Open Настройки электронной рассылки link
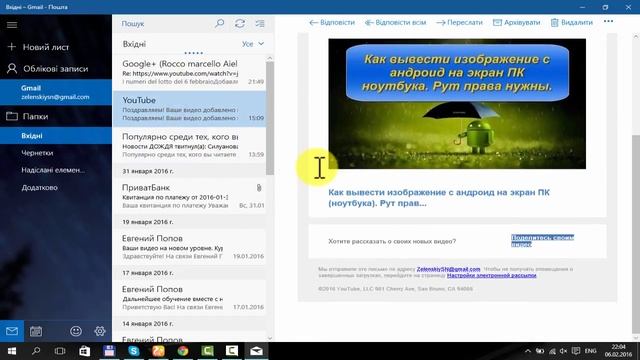The image size is (640, 360). pyautogui.click(x=491, y=276)
